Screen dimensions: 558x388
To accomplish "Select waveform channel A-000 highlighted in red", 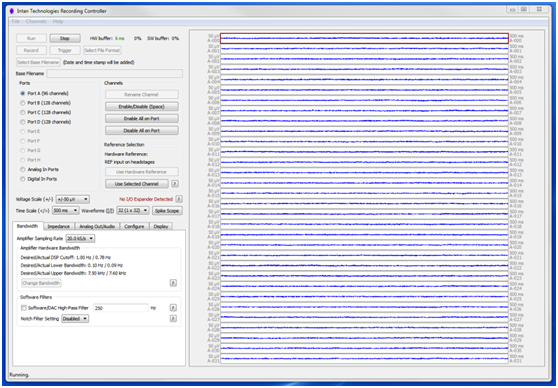I will point(364,38).
